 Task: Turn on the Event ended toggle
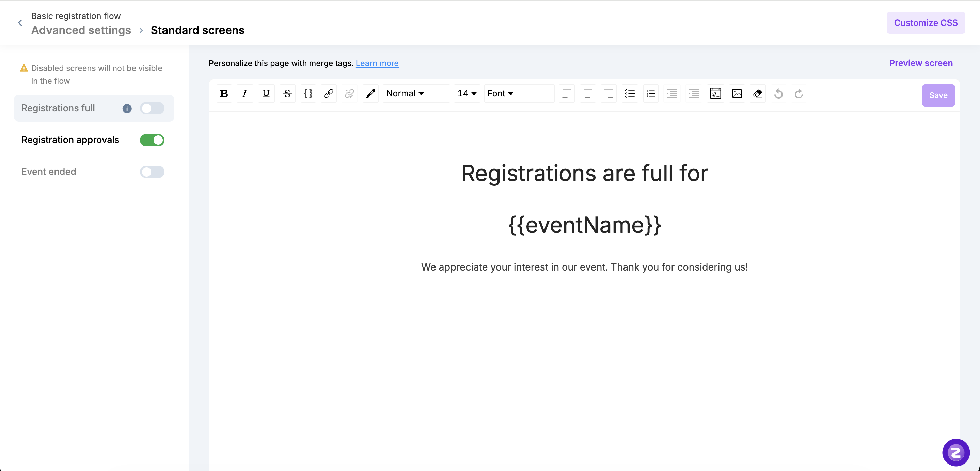(152, 172)
